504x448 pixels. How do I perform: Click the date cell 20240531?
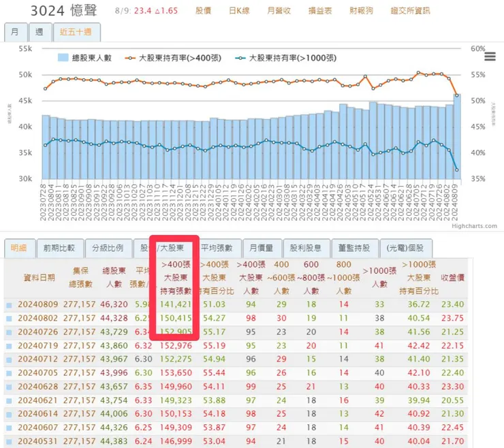(38, 441)
